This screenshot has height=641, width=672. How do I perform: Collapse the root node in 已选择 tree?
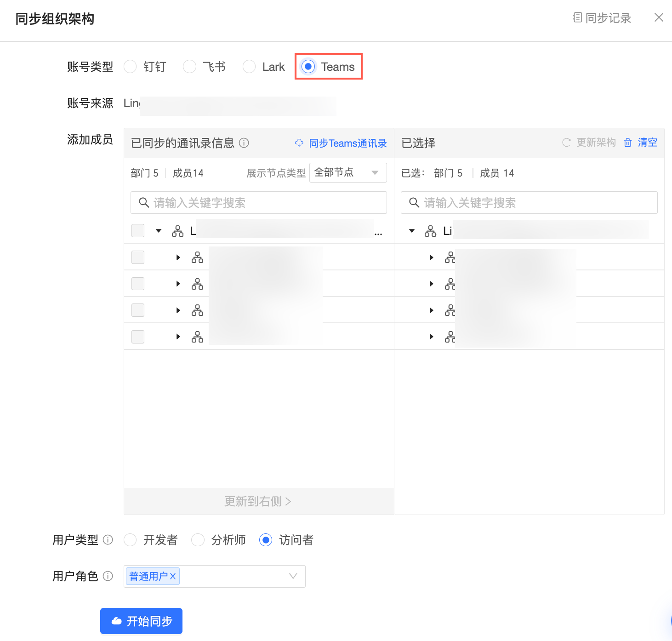click(412, 231)
